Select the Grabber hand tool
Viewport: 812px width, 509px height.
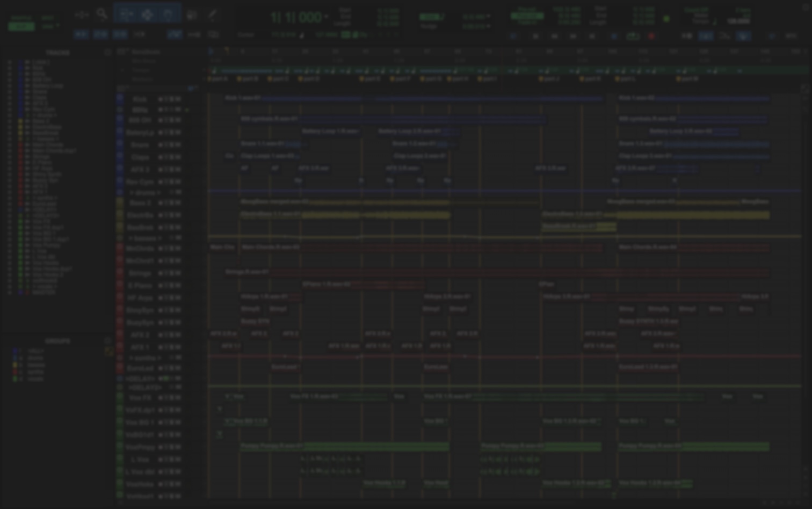point(168,14)
